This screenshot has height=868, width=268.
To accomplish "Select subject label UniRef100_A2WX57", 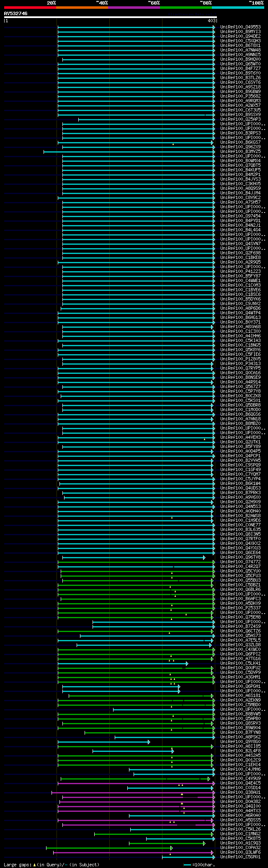I will [241, 105].
